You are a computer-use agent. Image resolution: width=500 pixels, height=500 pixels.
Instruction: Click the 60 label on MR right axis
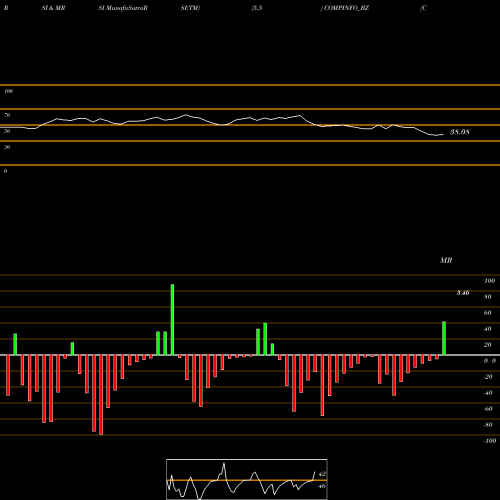488,313
